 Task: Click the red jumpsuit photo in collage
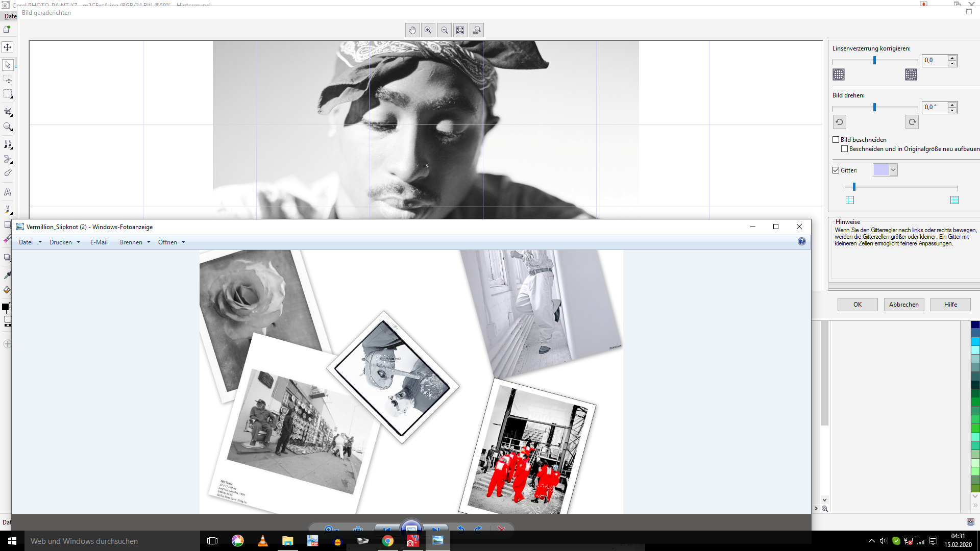point(528,446)
